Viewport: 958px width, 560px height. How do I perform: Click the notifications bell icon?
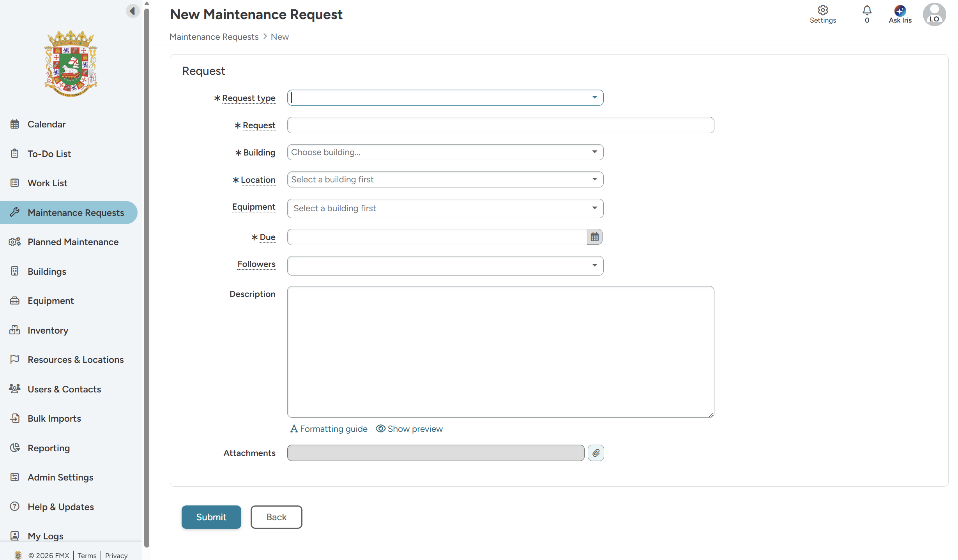(x=867, y=11)
